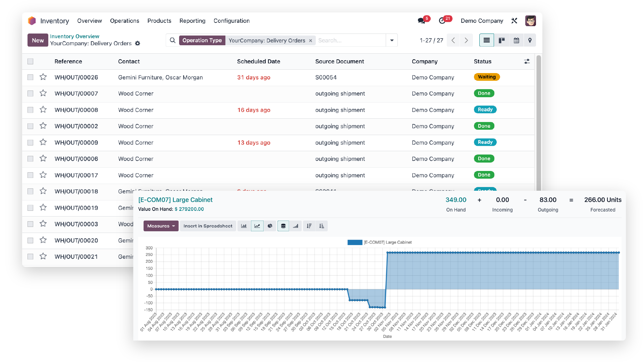
Task: Check the WH/OUT/00007 row checkbox
Action: (x=30, y=93)
